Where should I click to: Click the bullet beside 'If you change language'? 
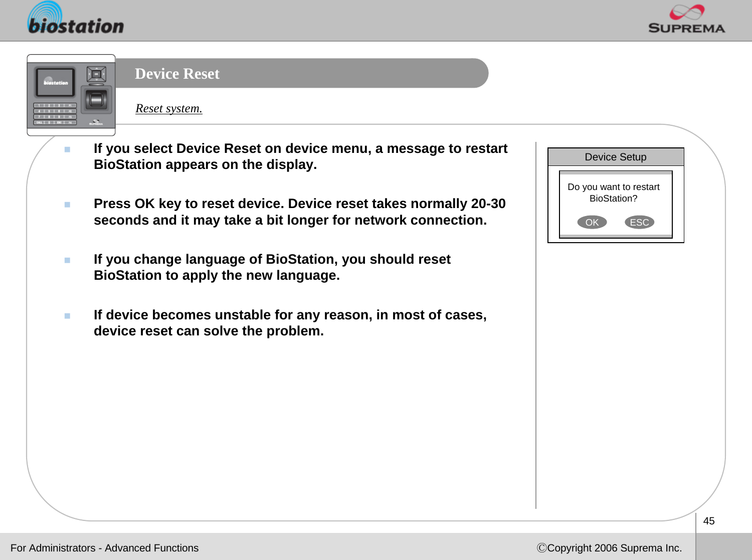67,260
